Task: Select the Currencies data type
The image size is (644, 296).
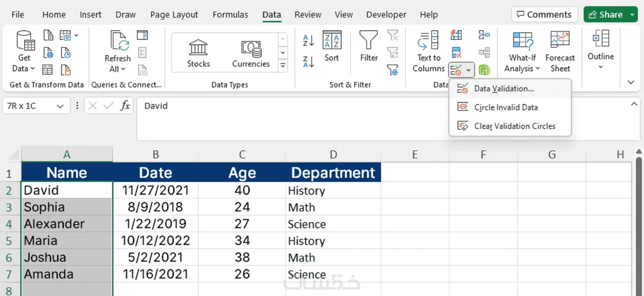Action: pyautogui.click(x=251, y=53)
